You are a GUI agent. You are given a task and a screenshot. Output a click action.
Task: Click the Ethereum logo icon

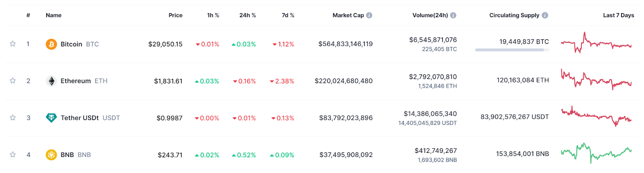51,81
